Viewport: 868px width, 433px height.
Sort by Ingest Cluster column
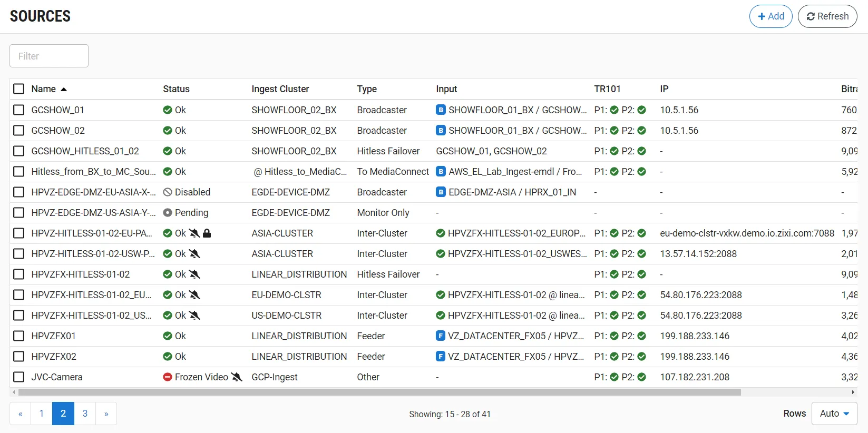click(x=280, y=89)
